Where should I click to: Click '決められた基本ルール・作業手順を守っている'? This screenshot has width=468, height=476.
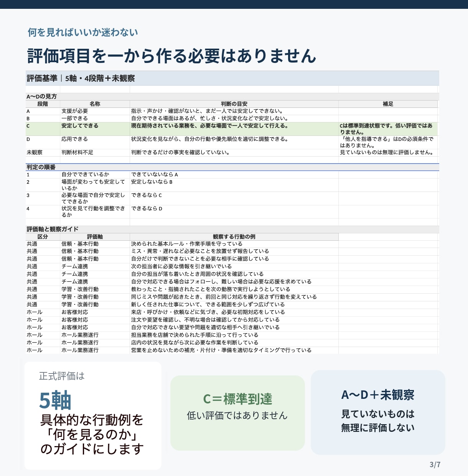tap(187, 244)
